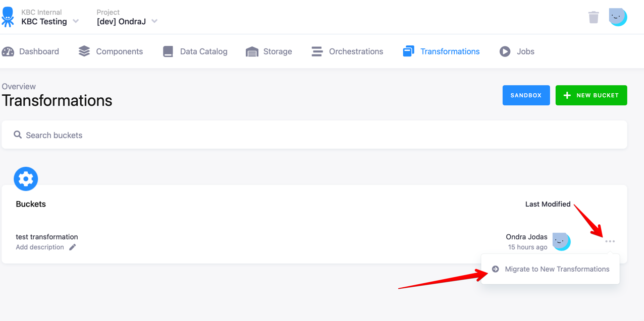Go to the Dashboard tab
The height and width of the screenshot is (321, 644).
(31, 51)
